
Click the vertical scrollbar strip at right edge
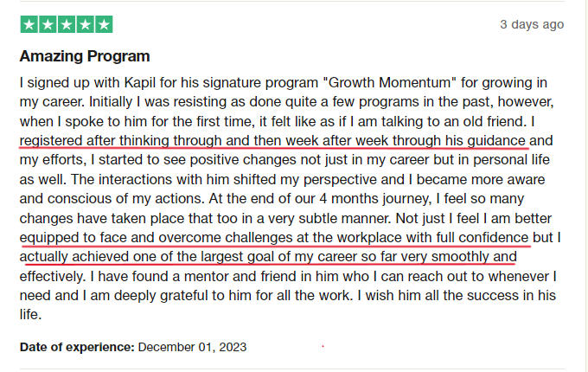(x=585, y=186)
